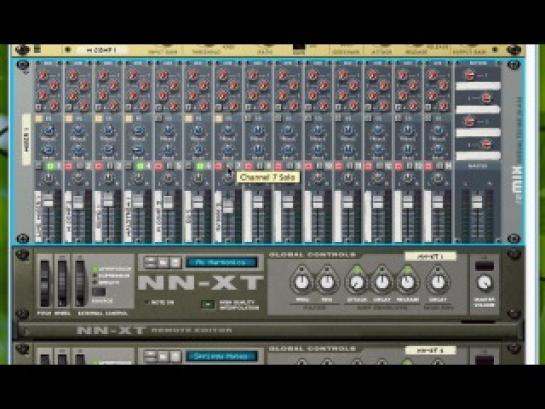Click the mixer Master volume fader
Viewport: 545px width, 409px height.
[477, 202]
